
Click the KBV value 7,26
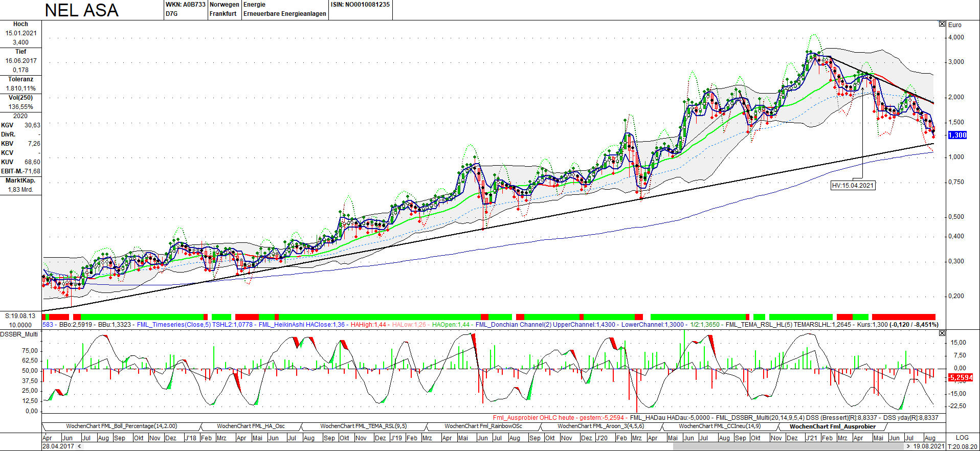(34, 144)
